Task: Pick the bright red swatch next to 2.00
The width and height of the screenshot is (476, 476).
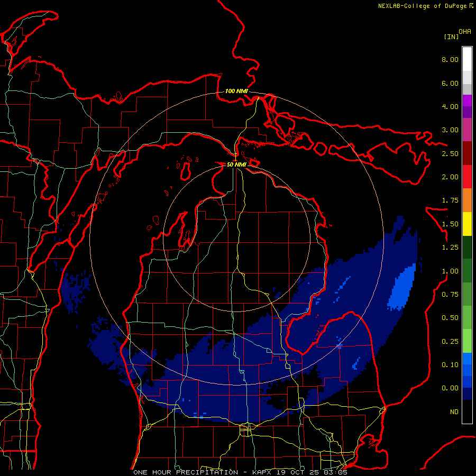Action: 467,177
